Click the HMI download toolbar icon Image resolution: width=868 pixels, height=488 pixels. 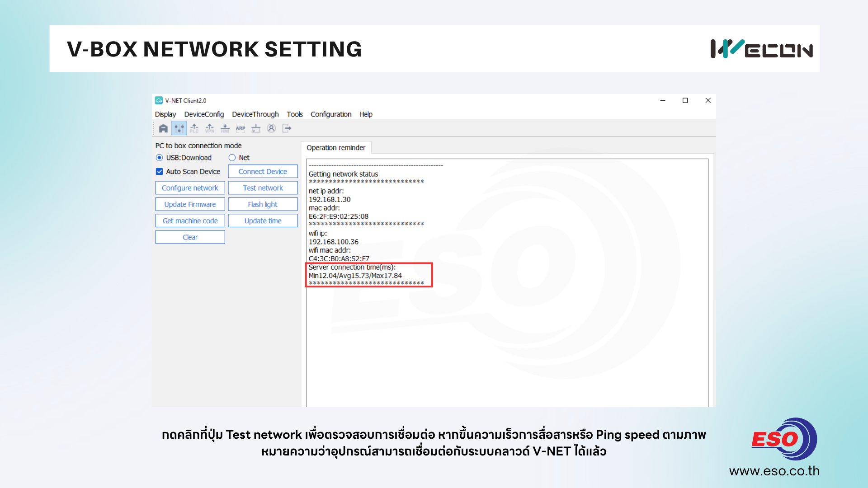[x=225, y=129]
